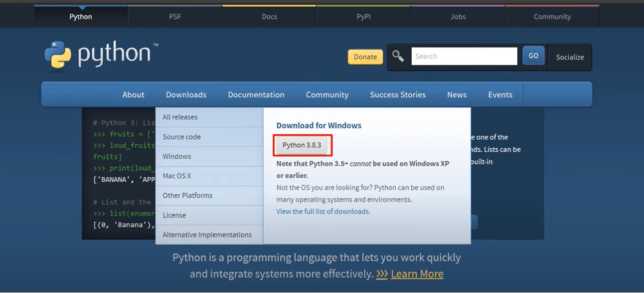Open the Downloads navigation menu

coord(186,94)
